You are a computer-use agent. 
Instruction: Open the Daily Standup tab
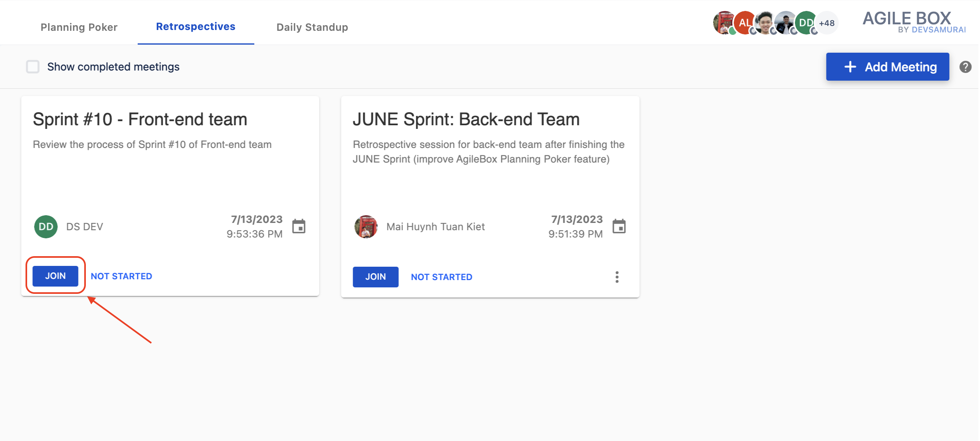(x=312, y=27)
